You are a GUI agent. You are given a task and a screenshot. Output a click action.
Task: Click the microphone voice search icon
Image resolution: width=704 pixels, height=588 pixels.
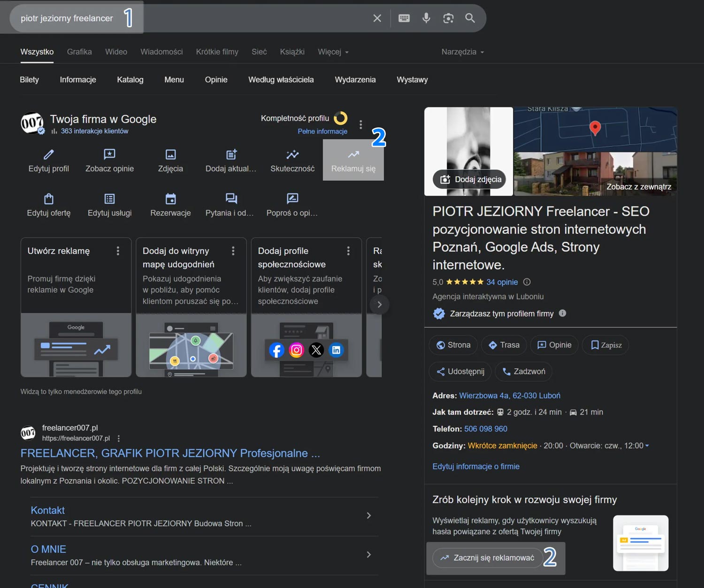(426, 18)
